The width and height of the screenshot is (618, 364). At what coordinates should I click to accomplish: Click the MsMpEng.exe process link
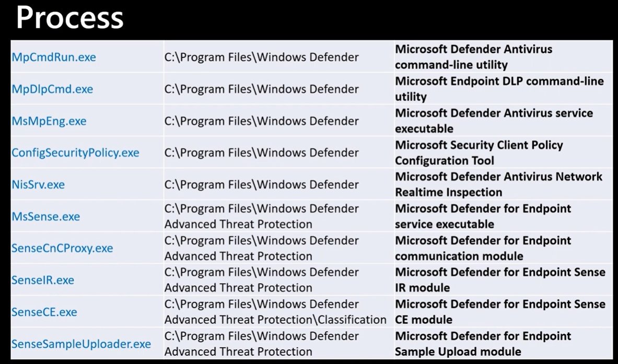point(49,121)
